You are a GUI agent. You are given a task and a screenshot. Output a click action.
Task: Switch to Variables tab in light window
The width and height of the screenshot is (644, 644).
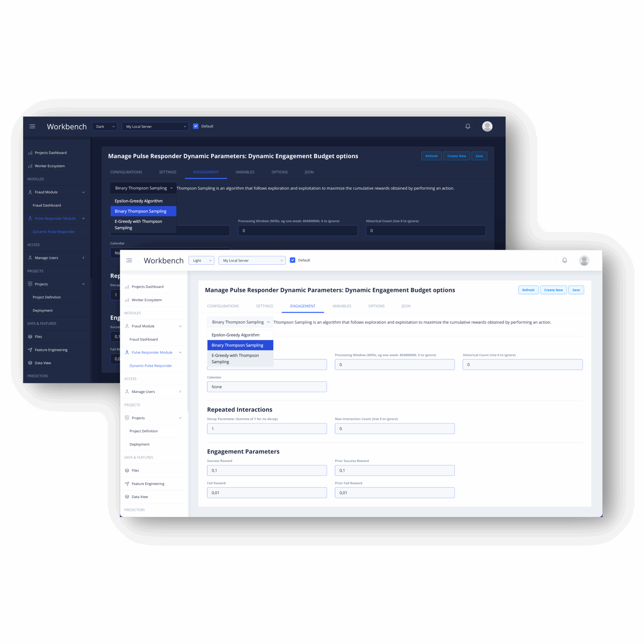pos(342,306)
